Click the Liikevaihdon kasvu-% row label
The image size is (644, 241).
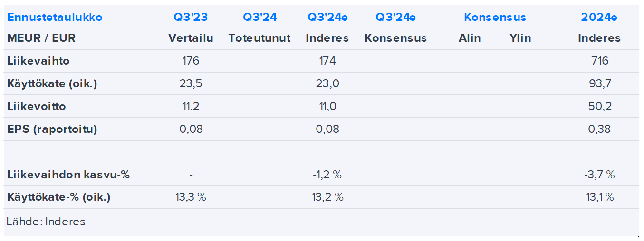click(68, 175)
